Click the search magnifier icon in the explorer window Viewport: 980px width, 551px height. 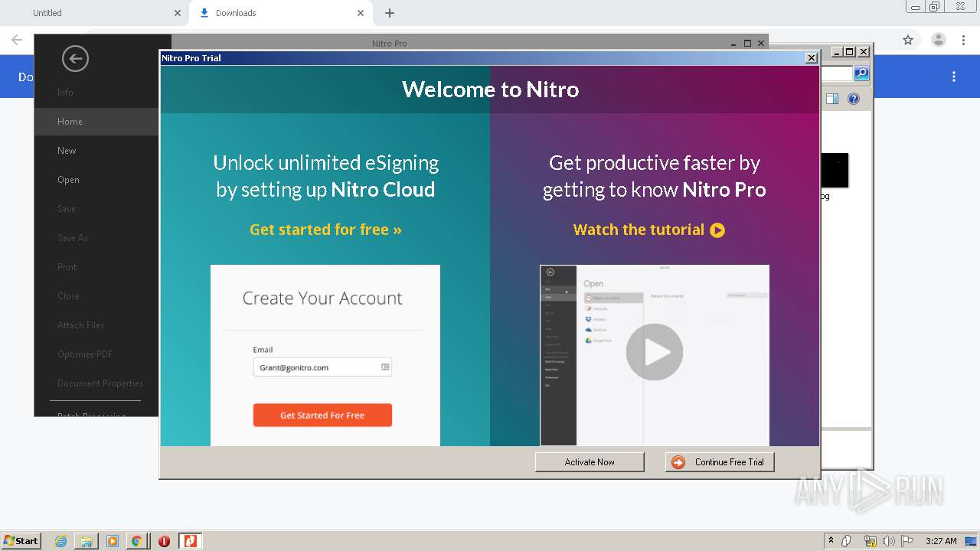point(861,73)
